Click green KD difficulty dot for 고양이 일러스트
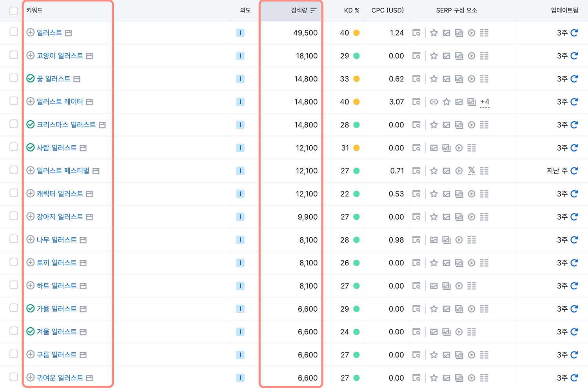The width and height of the screenshot is (588, 388). pos(356,56)
